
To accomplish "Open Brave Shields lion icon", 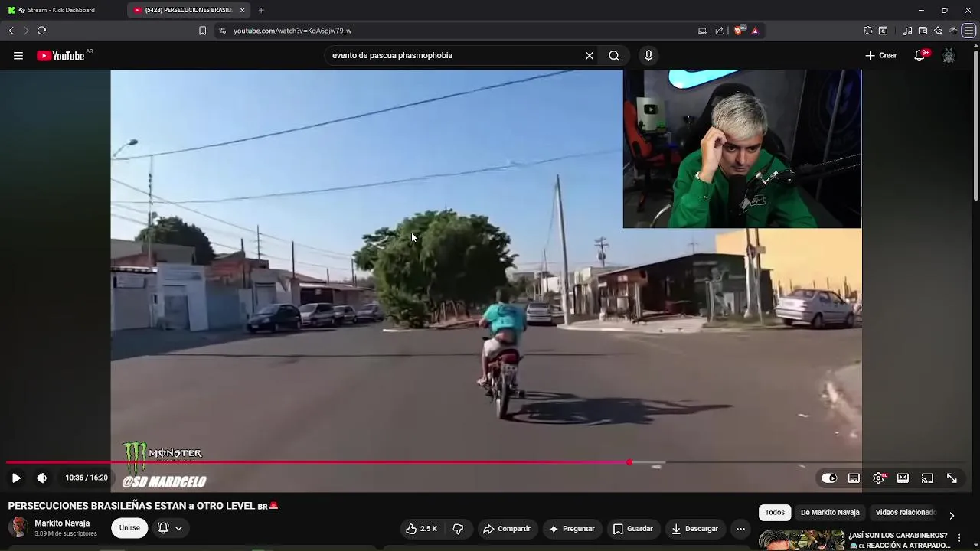I will [x=738, y=31].
